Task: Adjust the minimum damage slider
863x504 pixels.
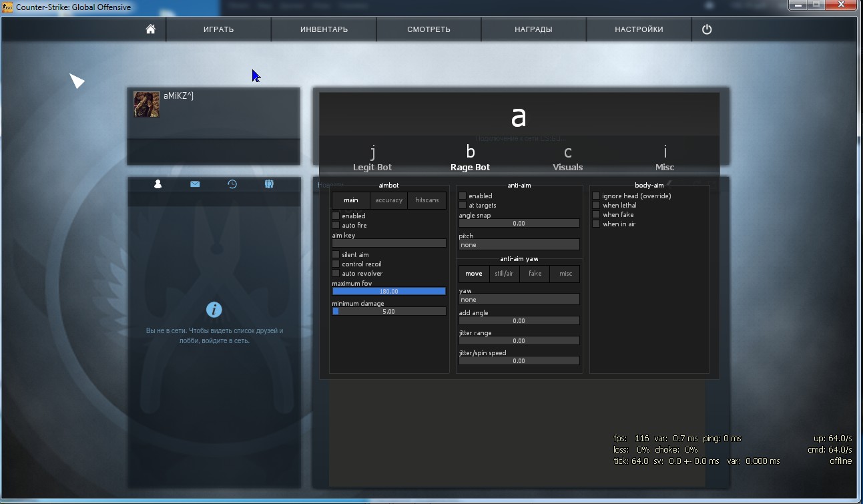Action: tap(389, 312)
